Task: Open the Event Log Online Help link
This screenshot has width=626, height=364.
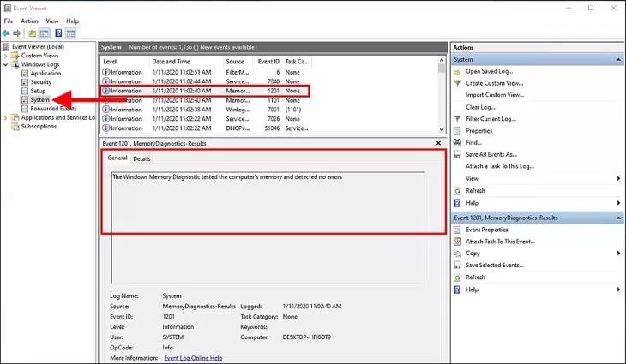Action: pos(193,358)
